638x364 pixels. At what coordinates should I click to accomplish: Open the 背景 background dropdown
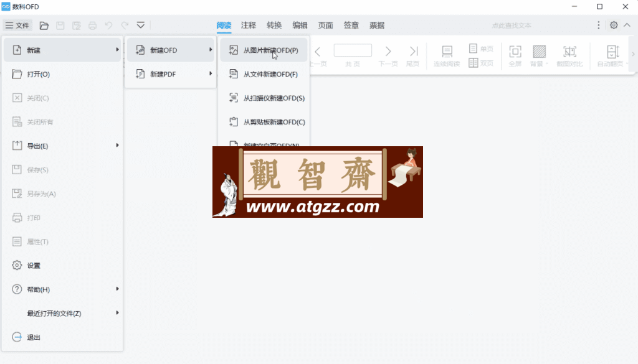[539, 55]
